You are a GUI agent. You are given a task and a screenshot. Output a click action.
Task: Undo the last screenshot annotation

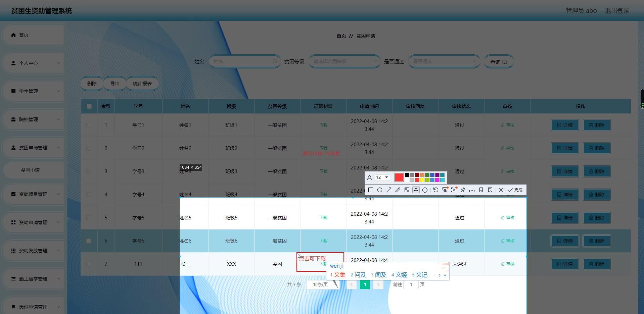pos(436,190)
